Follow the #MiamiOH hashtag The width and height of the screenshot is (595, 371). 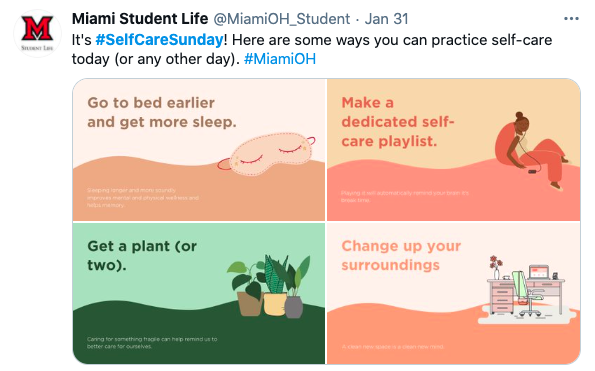click(x=280, y=59)
